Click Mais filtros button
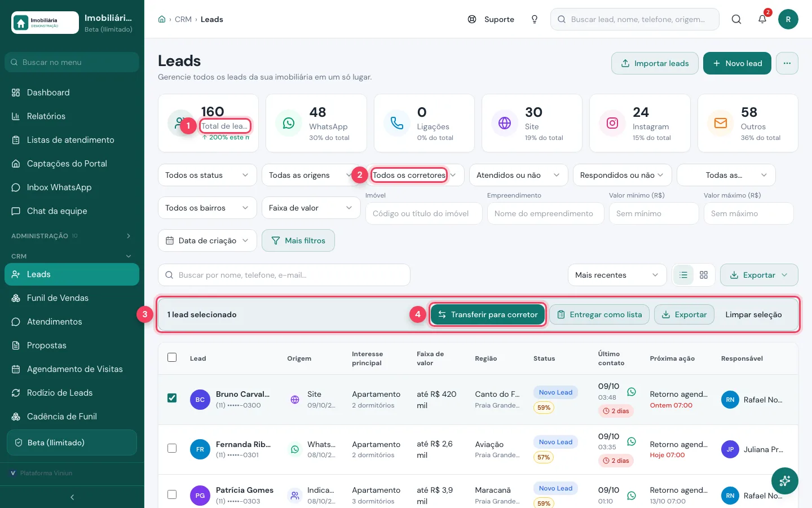 (298, 240)
